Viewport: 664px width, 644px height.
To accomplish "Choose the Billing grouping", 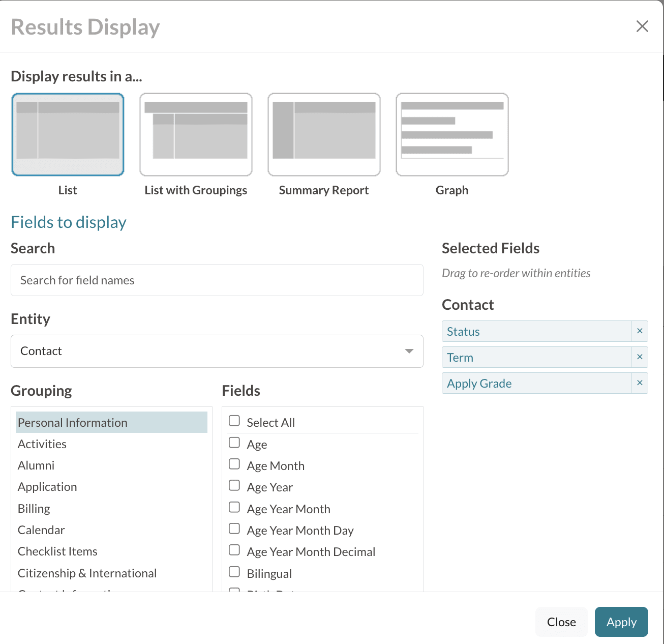I will (34, 509).
